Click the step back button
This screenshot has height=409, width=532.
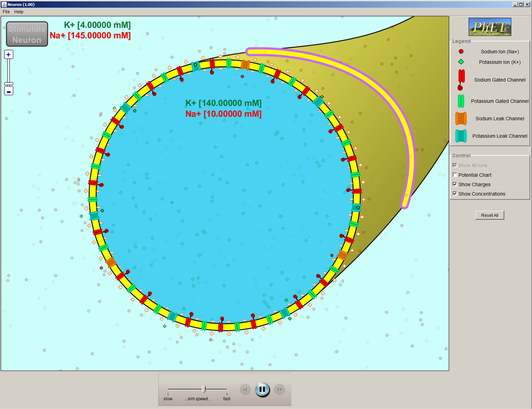[x=245, y=389]
